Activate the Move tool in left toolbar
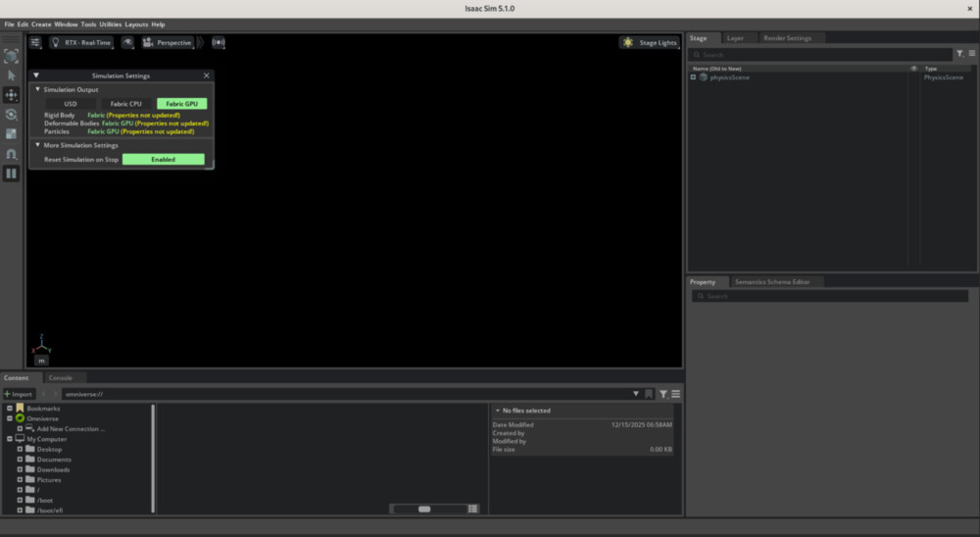The width and height of the screenshot is (980, 537). pos(12,95)
